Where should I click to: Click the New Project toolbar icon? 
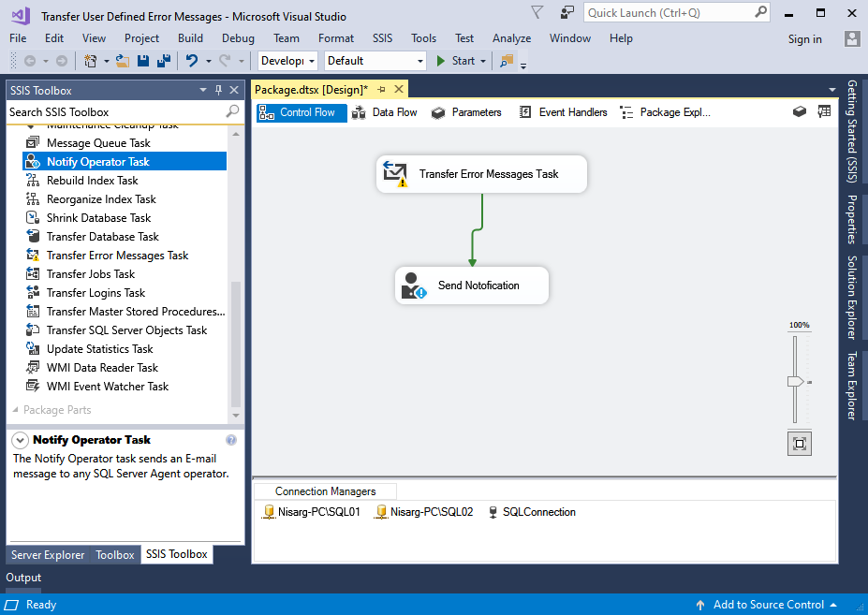tap(90, 61)
